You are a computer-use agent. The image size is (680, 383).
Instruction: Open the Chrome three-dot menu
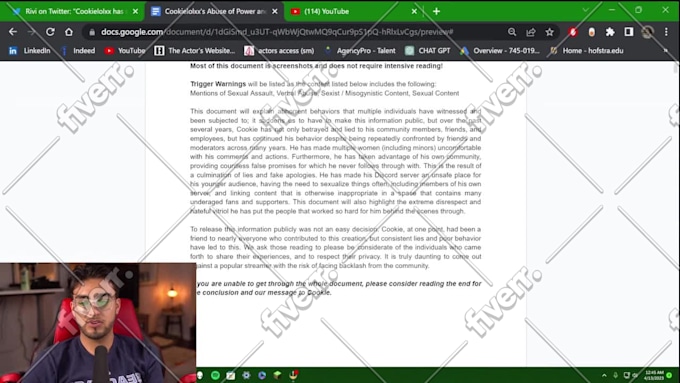[666, 32]
